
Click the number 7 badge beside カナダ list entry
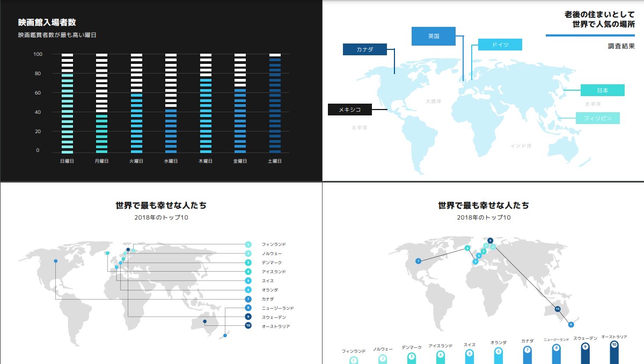click(x=248, y=299)
